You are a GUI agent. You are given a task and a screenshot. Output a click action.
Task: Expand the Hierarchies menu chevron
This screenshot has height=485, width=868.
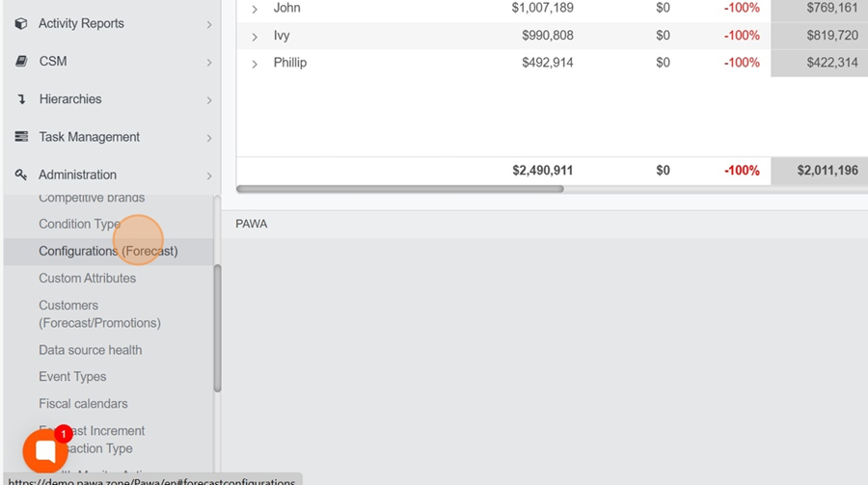click(x=208, y=100)
